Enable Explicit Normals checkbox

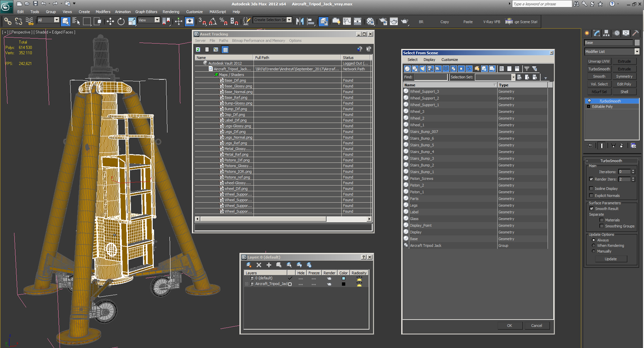click(x=591, y=195)
